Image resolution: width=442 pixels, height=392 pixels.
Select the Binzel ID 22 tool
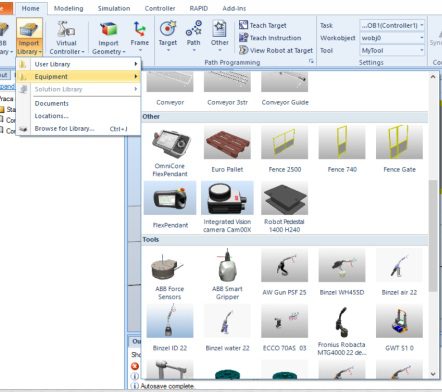170,329
